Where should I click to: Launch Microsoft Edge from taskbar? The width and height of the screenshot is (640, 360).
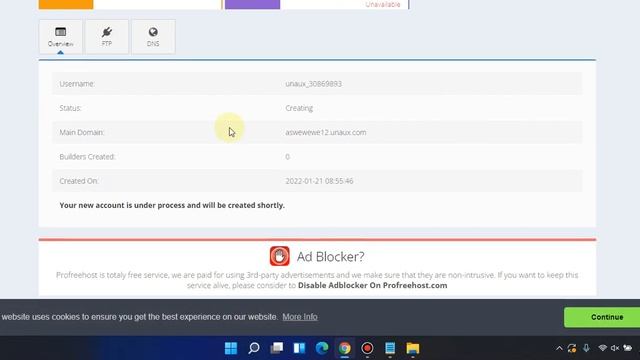point(322,348)
